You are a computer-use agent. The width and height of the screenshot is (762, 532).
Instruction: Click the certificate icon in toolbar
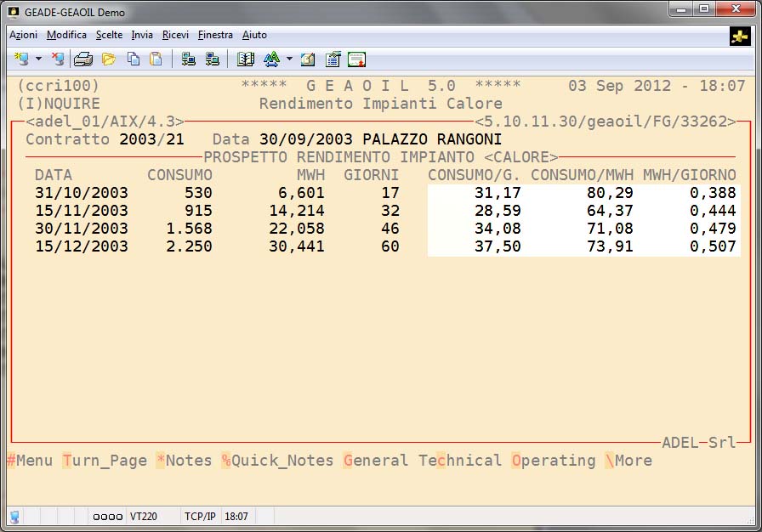(357, 59)
